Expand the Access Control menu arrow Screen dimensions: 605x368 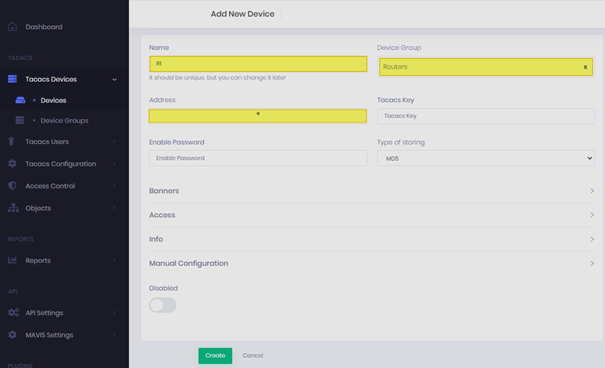114,186
